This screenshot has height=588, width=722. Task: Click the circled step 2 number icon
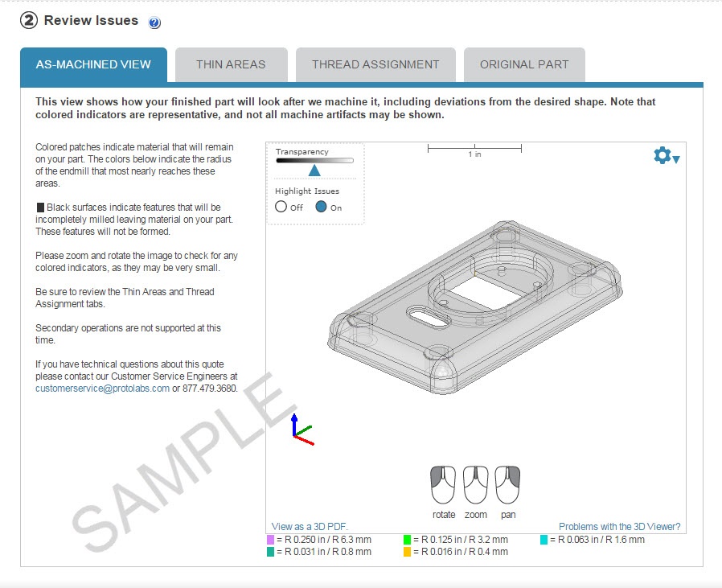tap(29, 21)
